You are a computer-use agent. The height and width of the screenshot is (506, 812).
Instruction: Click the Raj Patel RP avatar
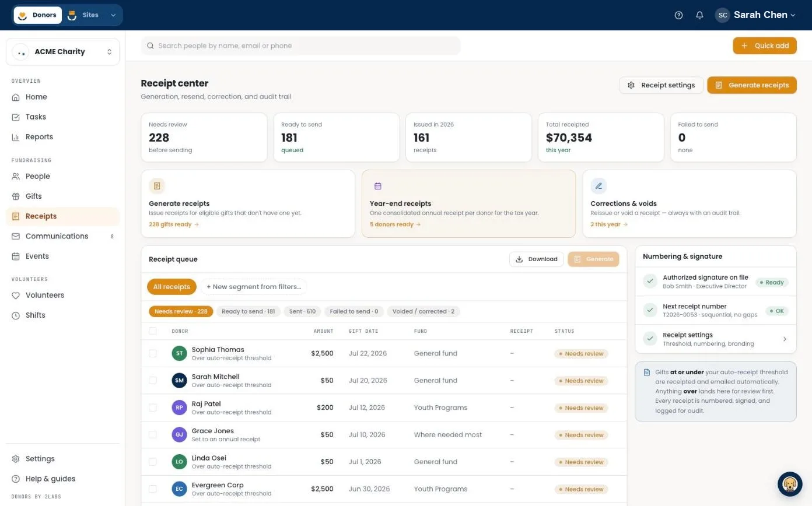point(179,407)
